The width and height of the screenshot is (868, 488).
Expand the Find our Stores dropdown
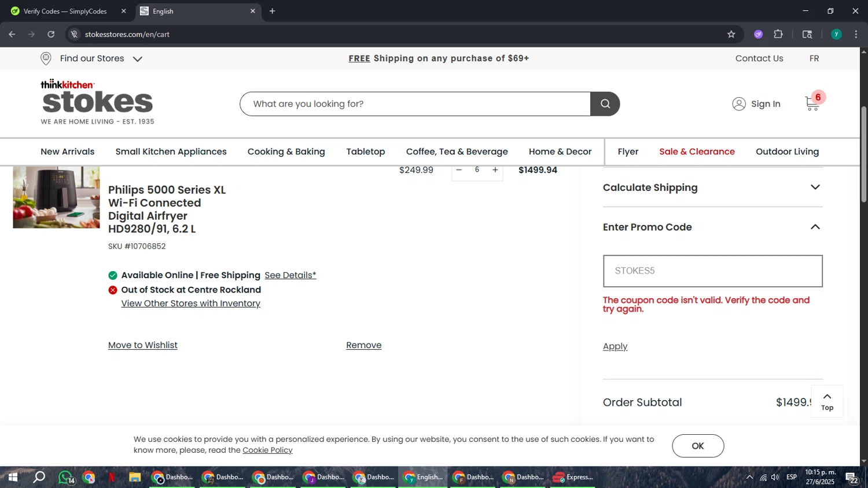click(138, 59)
